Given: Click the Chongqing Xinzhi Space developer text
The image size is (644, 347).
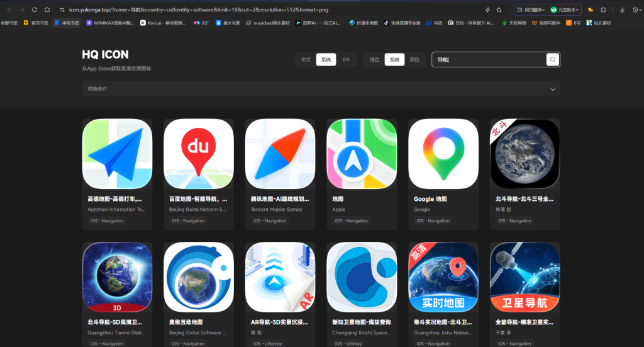Looking at the screenshot, I should (x=362, y=333).
